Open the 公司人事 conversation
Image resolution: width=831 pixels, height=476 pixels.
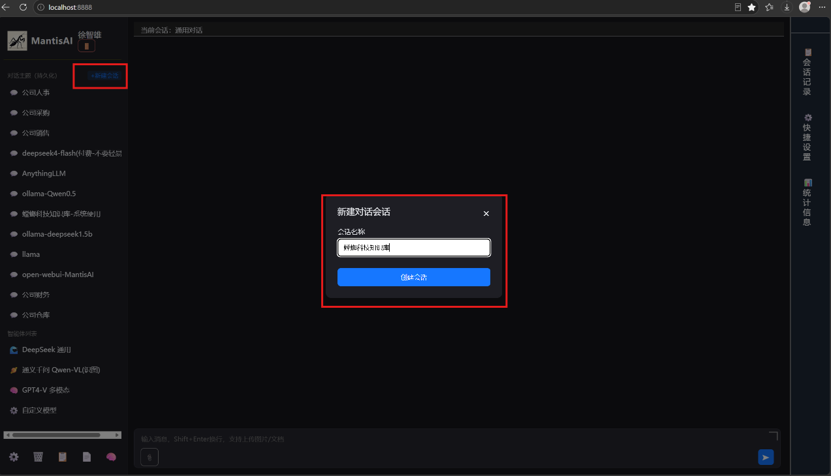coord(36,93)
